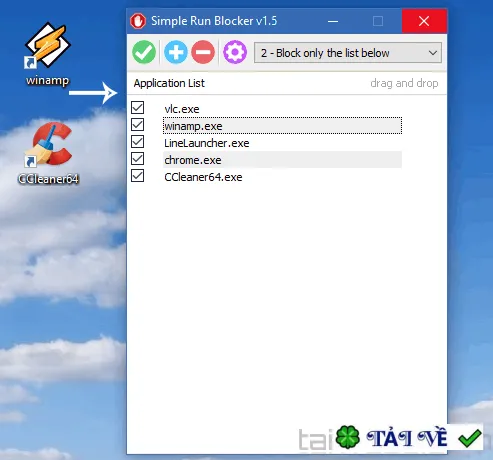Screen dimensions: 493x460
Task: Expand the block mode dropdown
Action: coord(348,53)
